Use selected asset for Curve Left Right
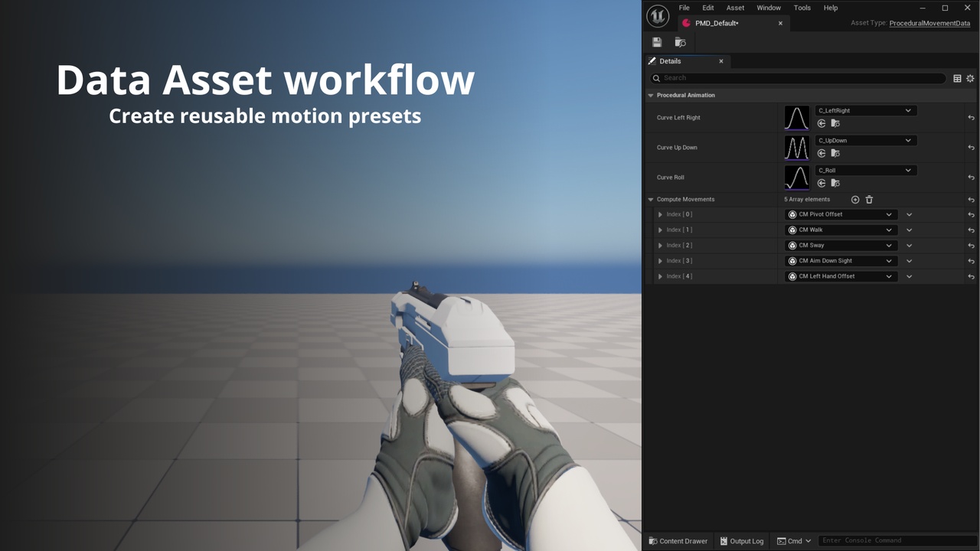The width and height of the screenshot is (980, 551). 822,123
